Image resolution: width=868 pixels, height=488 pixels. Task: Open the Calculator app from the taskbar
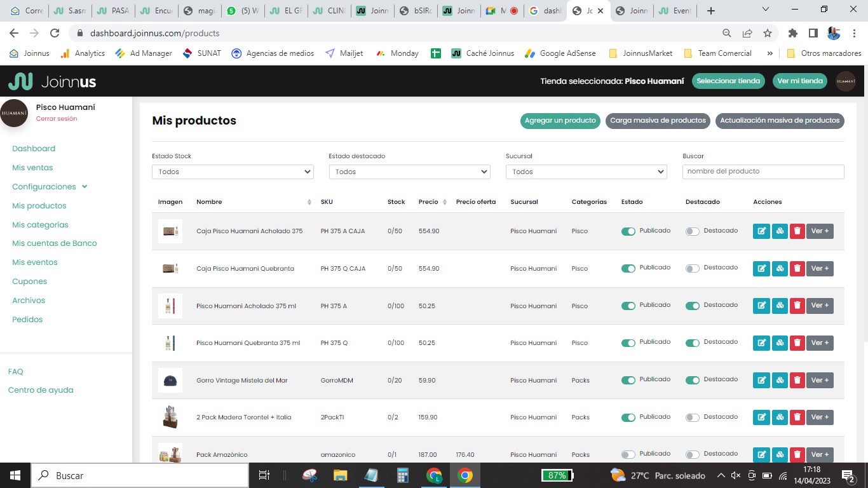point(402,475)
